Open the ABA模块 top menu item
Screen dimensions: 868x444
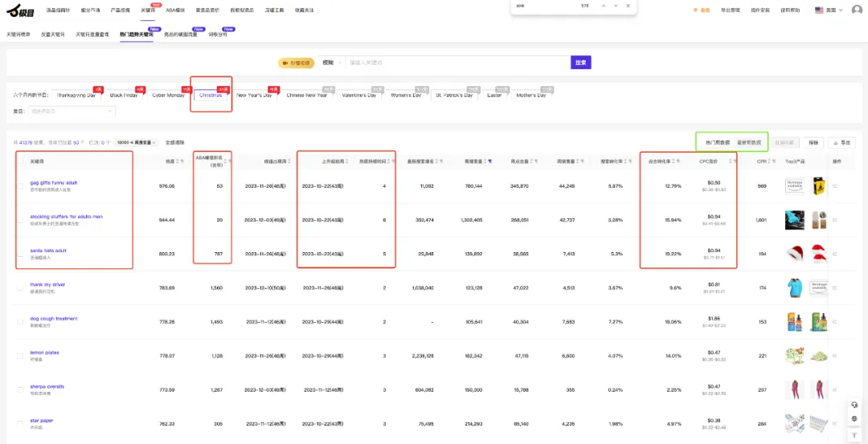[175, 10]
